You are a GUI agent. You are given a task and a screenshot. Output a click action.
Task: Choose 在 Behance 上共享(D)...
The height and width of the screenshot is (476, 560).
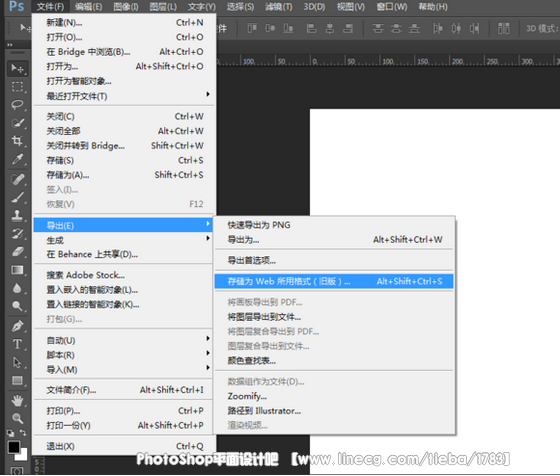click(124, 254)
